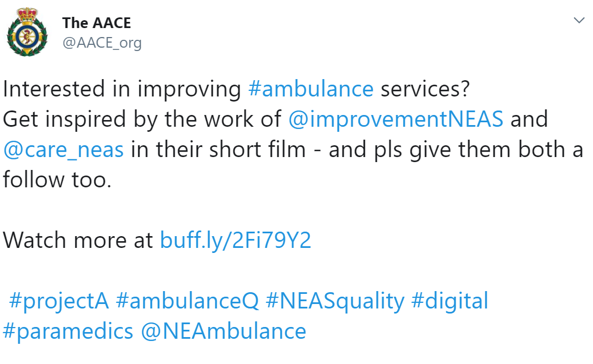Open The AACE display name profile
This screenshot has width=593, height=364.
[x=97, y=23]
